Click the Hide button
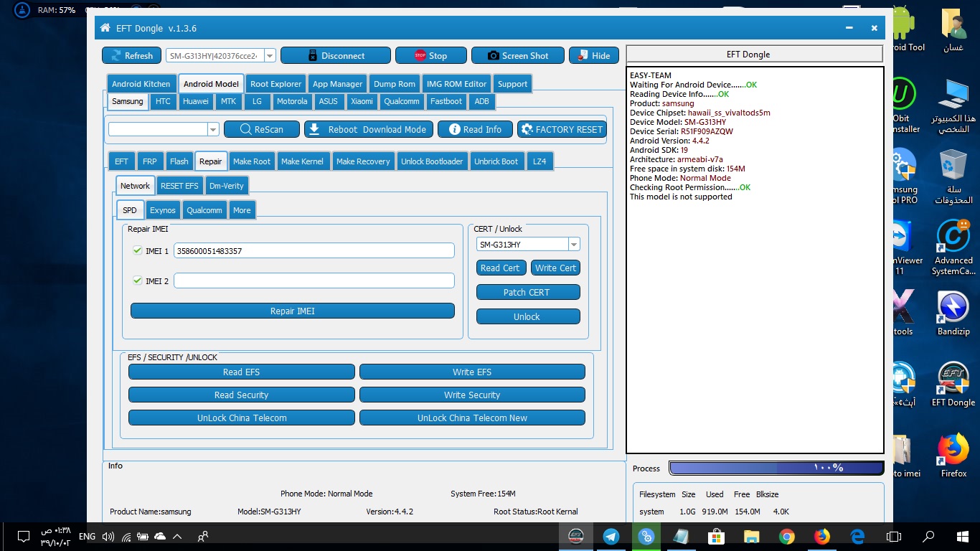This screenshot has width=980, height=551. coord(594,55)
